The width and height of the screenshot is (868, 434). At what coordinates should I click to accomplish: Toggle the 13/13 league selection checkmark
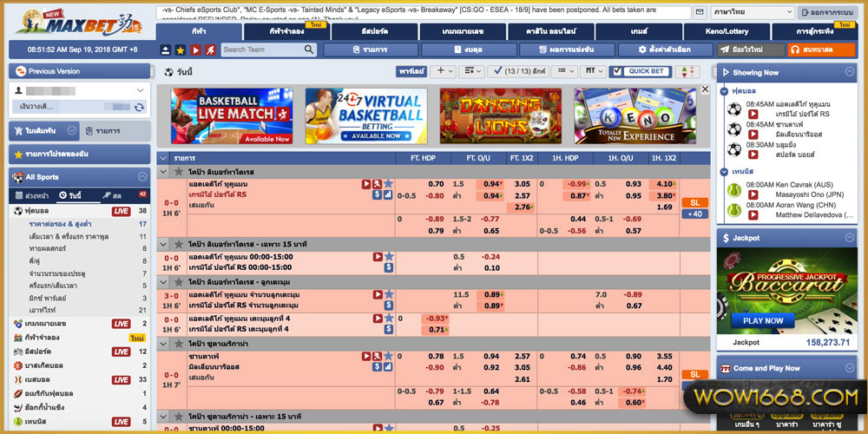[496, 71]
